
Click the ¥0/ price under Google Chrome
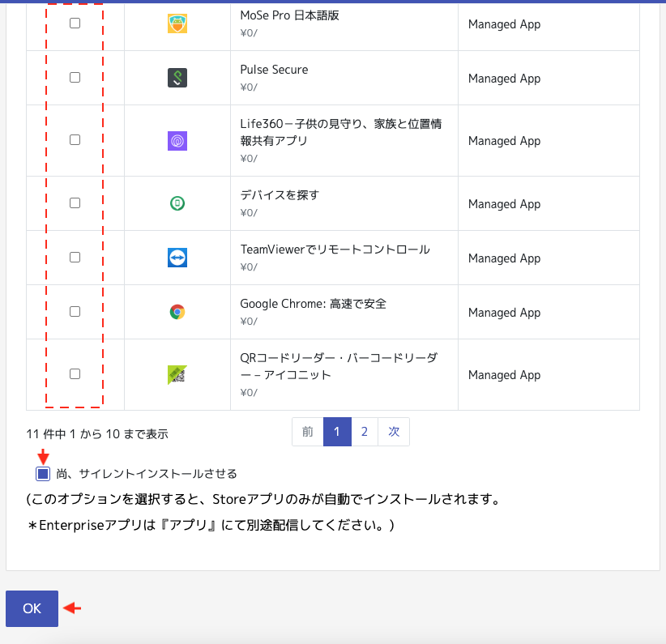coord(249,321)
